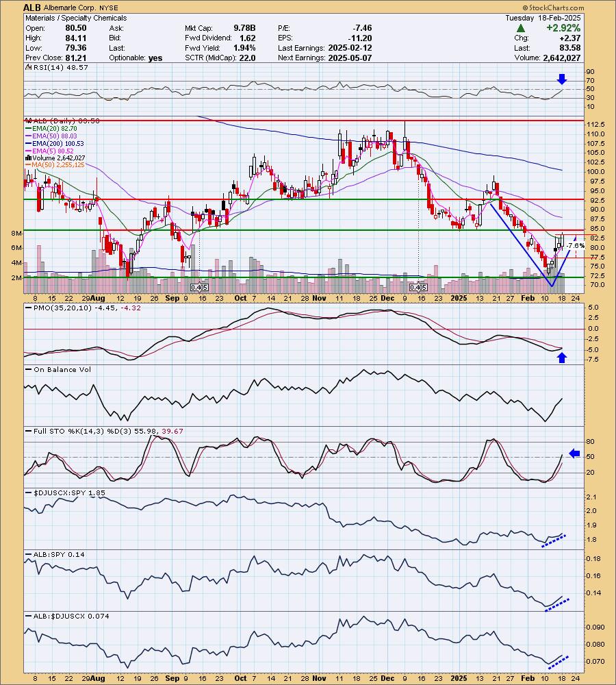This screenshot has width=616, height=685.
Task: Click the -7.6% annotation label
Action: (576, 246)
